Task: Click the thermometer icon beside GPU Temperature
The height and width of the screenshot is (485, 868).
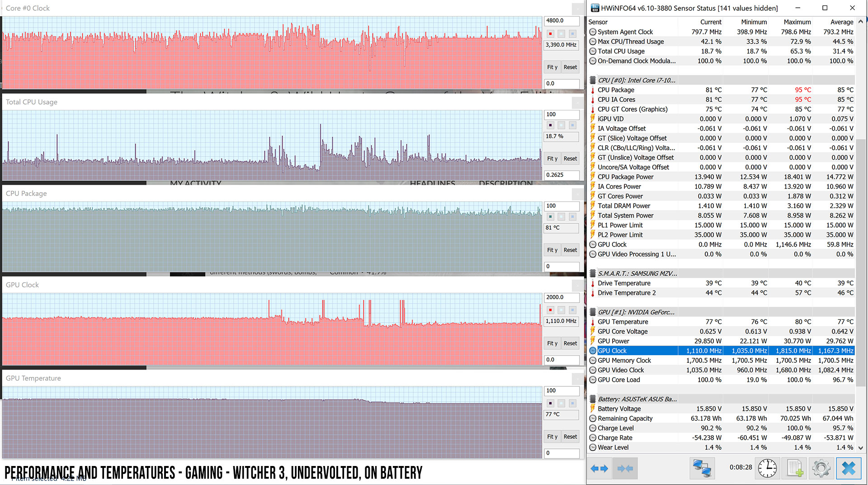Action: [x=593, y=322]
